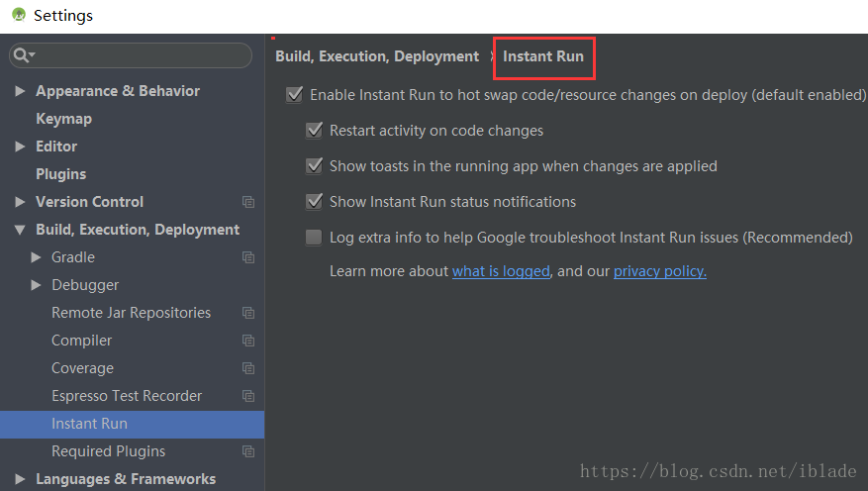Open Required Plugins settings page

(109, 451)
